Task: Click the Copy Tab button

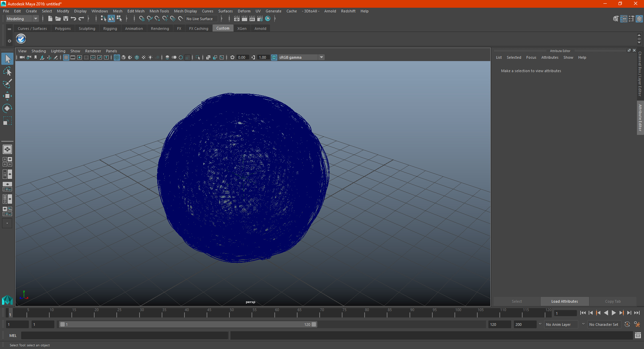Action: click(613, 301)
